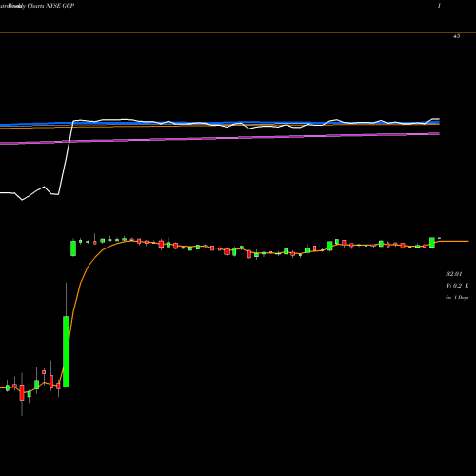Click the 'Charts NYSE GCP' chart title
Screen dimensions: 476x476
tap(50, 6)
